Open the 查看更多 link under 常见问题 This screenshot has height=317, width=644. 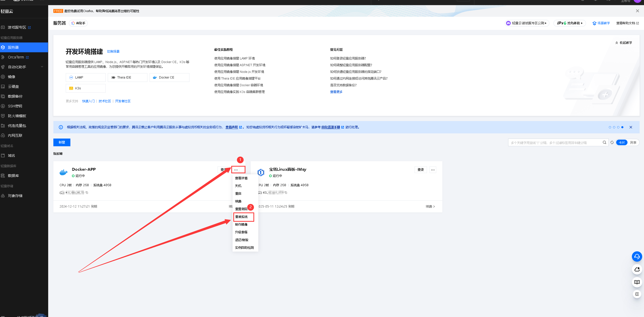pyautogui.click(x=336, y=92)
